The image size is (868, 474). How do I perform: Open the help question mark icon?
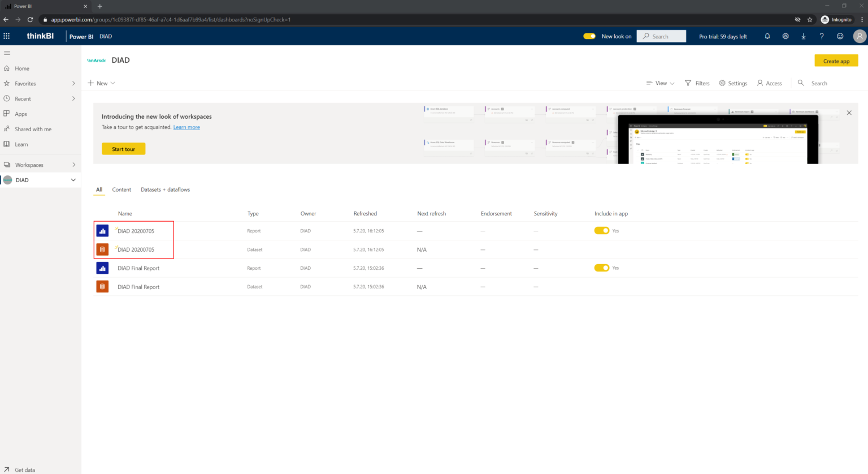(821, 36)
